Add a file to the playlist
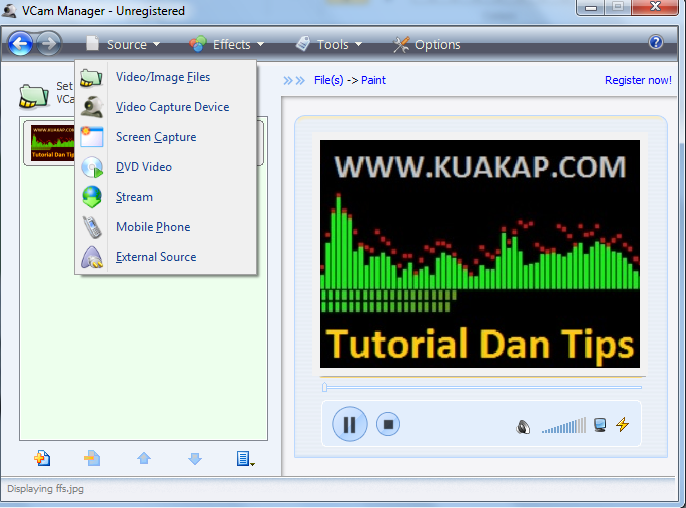Image resolution: width=686 pixels, height=508 pixels. (x=42, y=459)
